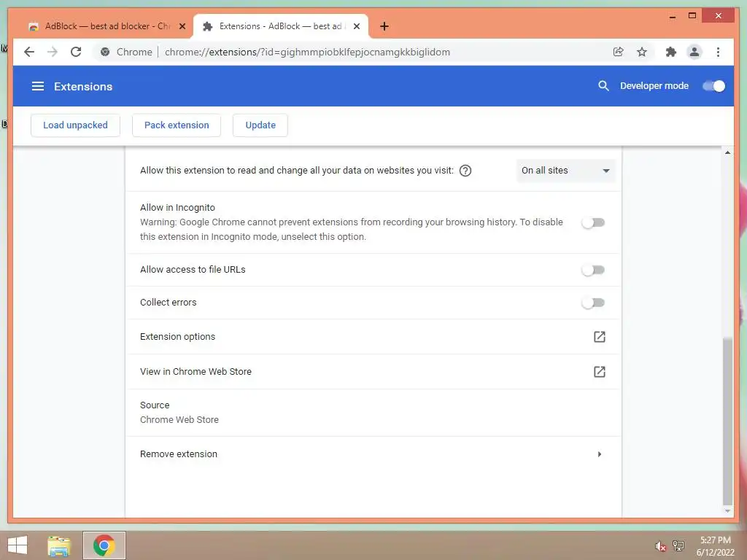This screenshot has width=747, height=560.
Task: Click the Extension options row label
Action: [x=178, y=337]
